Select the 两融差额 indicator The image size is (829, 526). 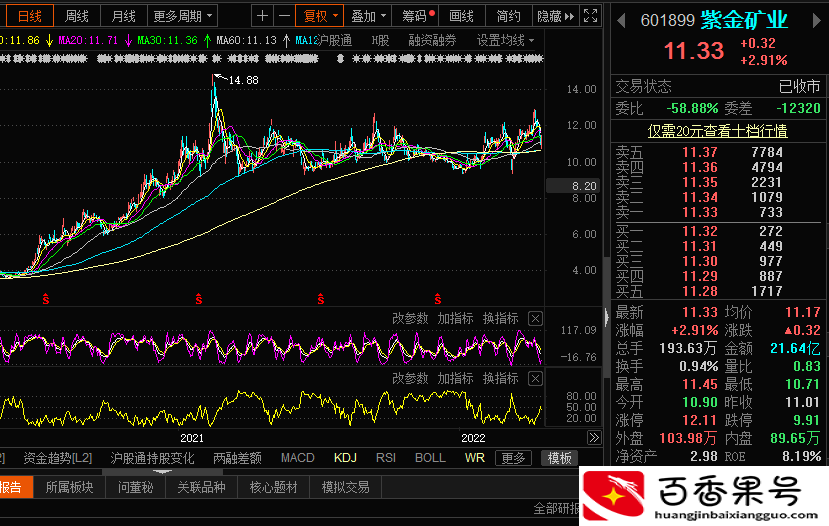[237, 458]
